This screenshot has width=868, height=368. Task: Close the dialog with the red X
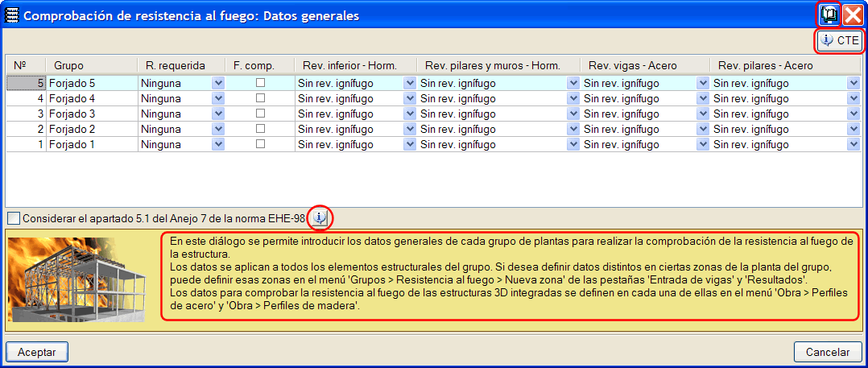coord(853,15)
